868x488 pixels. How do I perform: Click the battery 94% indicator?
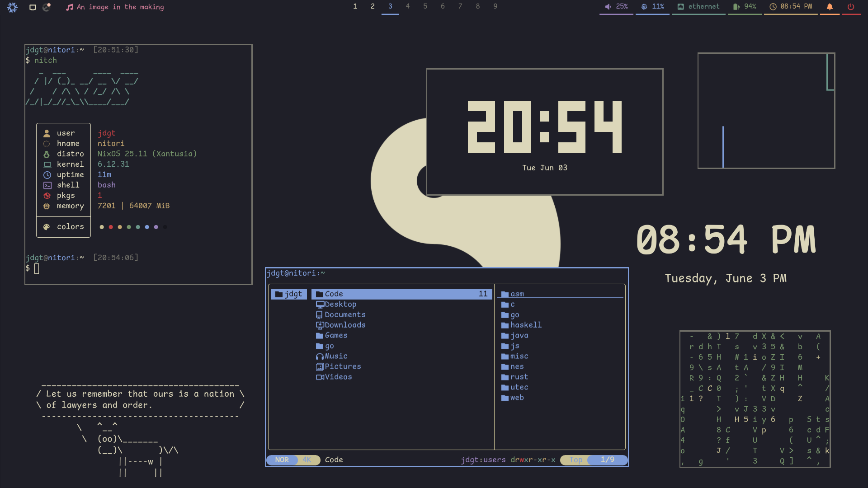pos(745,7)
